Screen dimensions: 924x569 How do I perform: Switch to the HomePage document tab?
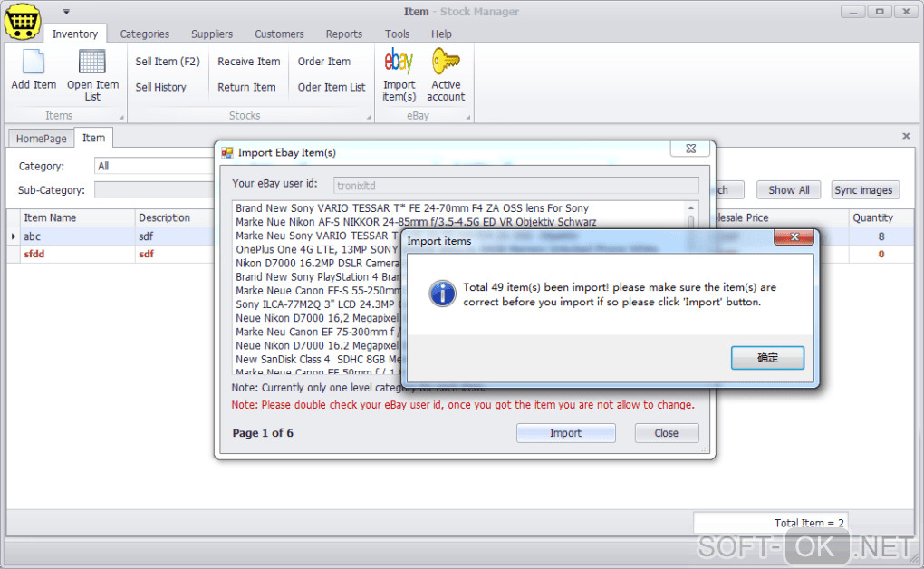point(42,139)
